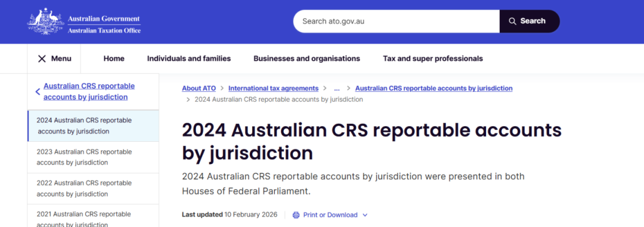Click the magnifier icon in Search button

[x=512, y=21]
